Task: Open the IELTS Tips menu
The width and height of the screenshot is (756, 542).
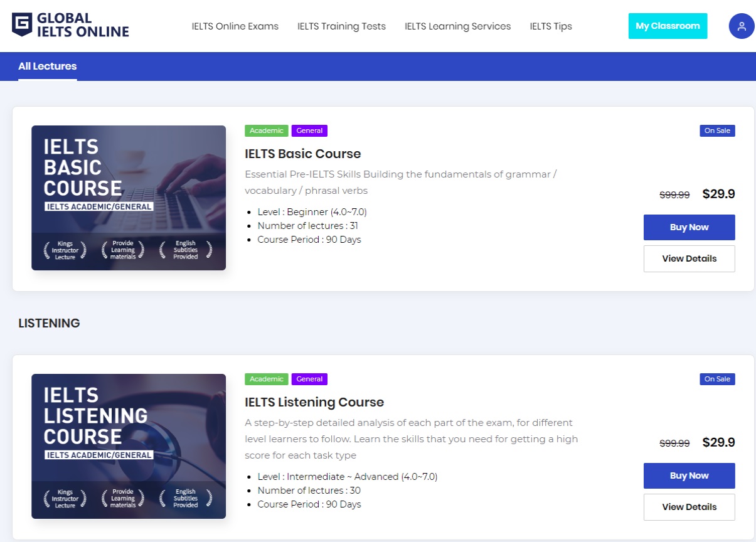Action: tap(551, 26)
